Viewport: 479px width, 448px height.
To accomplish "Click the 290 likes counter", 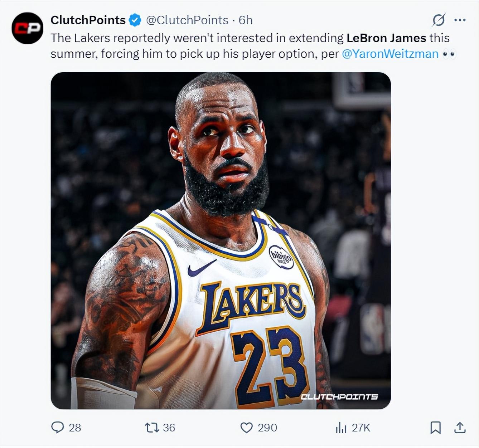I will (267, 427).
